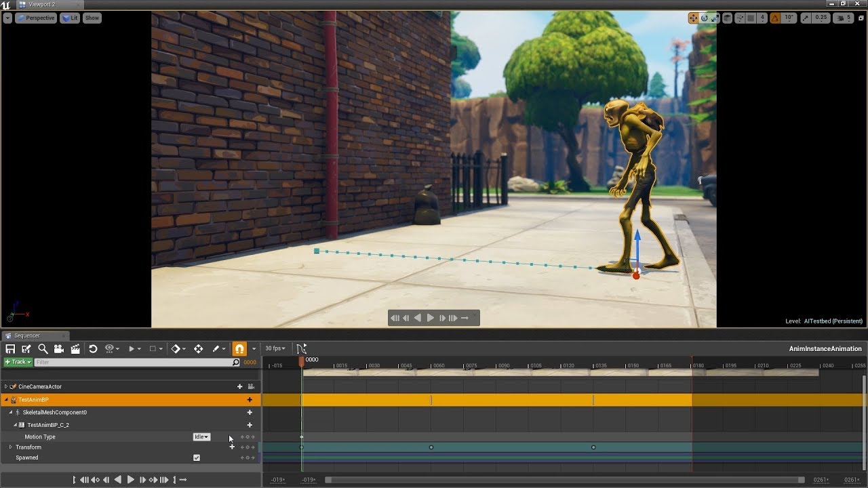Image resolution: width=868 pixels, height=488 pixels.
Task: Select the Spawned track label
Action: 27,457
